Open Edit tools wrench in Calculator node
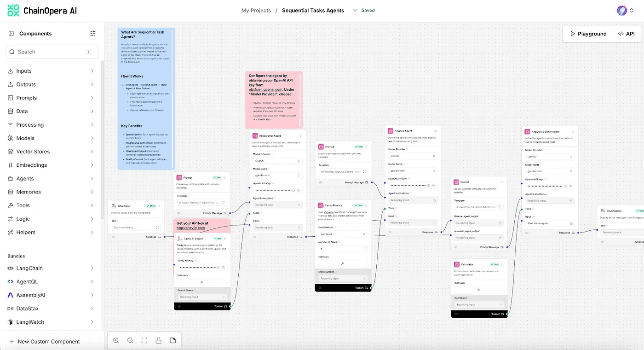 478,290
